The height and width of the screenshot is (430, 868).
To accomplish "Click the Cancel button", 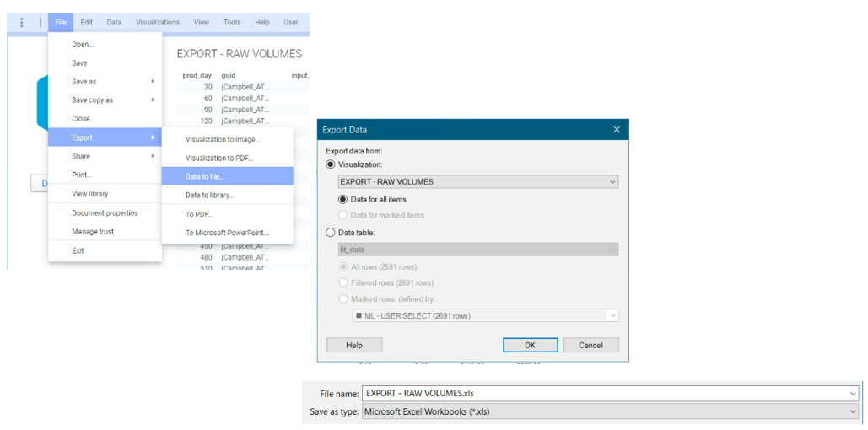I will (x=590, y=345).
